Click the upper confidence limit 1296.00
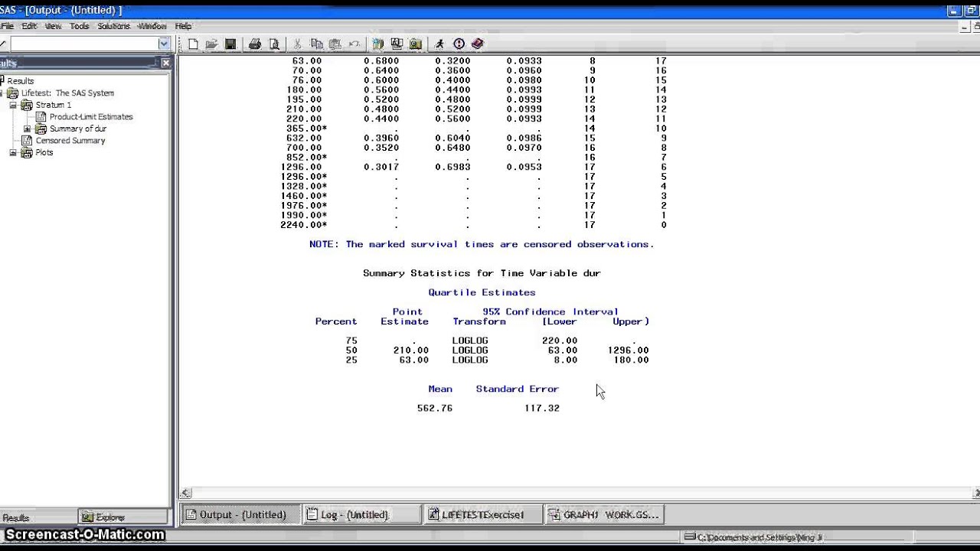 tap(628, 350)
